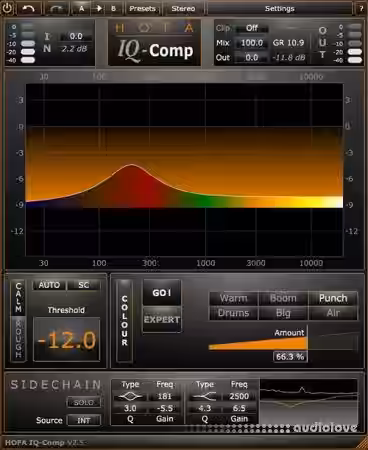Click the second filter Gain value 6.5
This screenshot has height=450, width=368.
pyautogui.click(x=239, y=408)
